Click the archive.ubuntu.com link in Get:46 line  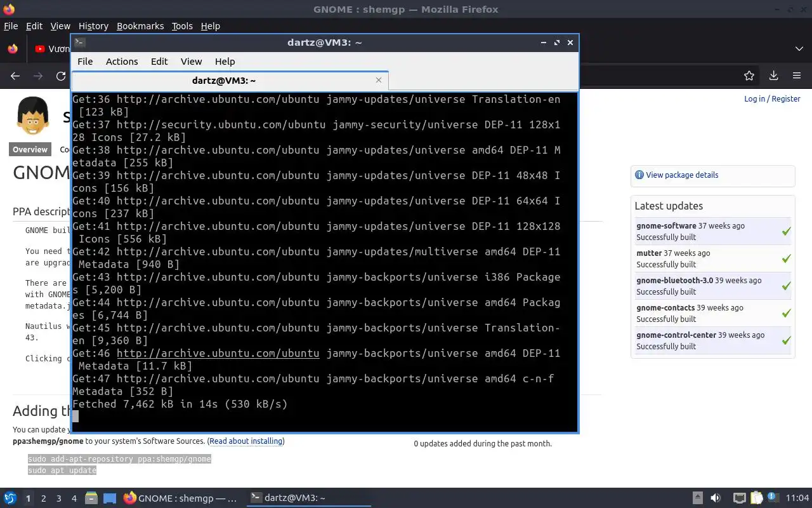tap(218, 353)
